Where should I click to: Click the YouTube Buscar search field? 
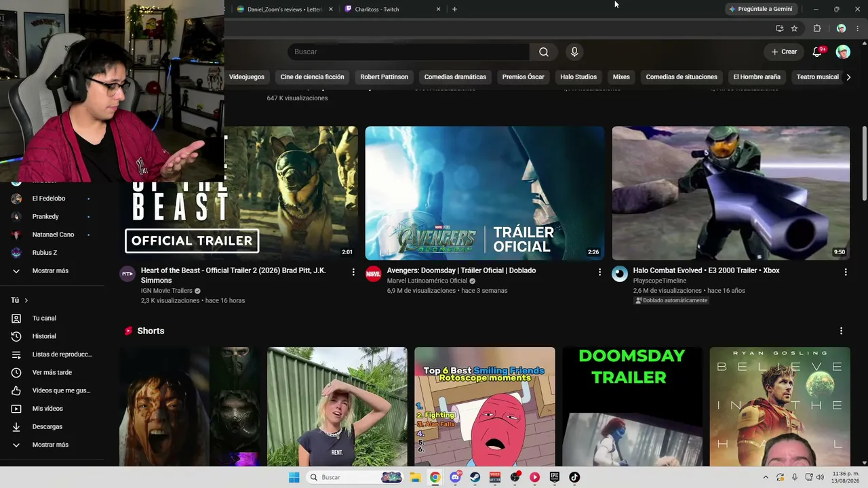point(409,52)
